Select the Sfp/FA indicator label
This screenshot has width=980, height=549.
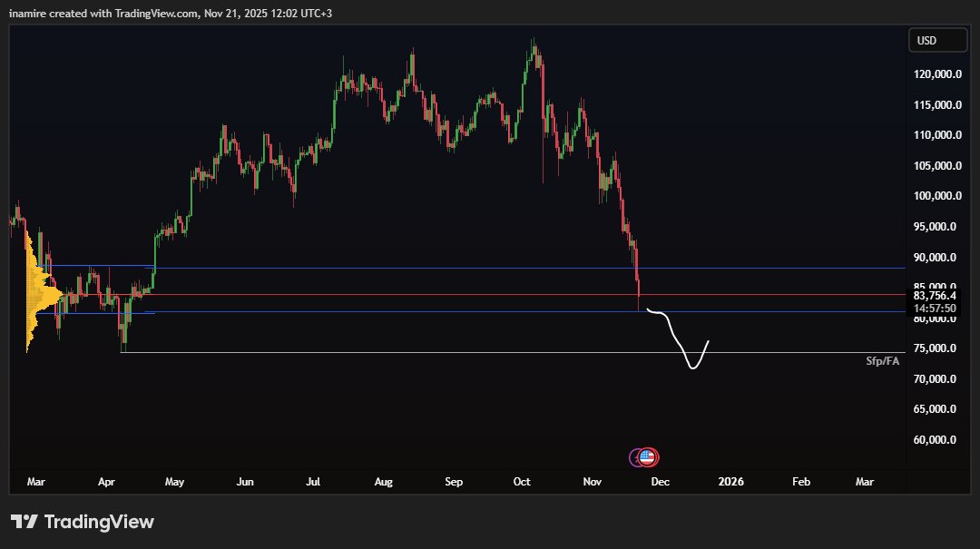pos(881,360)
